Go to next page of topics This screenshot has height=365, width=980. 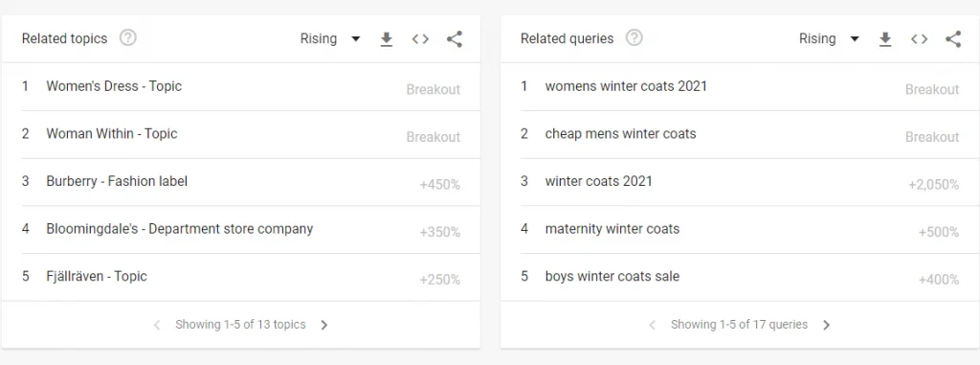tap(323, 325)
